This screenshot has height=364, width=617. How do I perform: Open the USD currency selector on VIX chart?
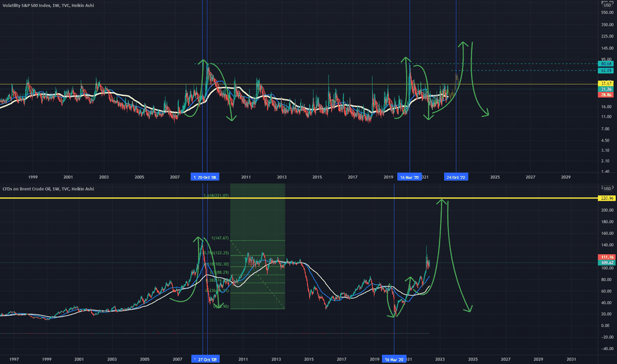607,5
